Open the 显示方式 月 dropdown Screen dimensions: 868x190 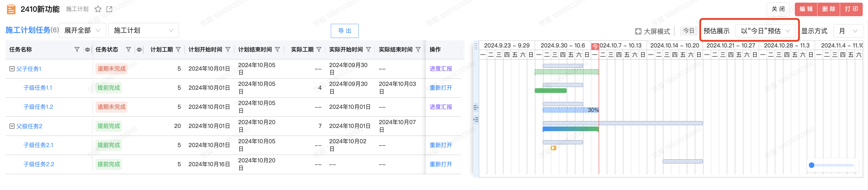(x=847, y=31)
